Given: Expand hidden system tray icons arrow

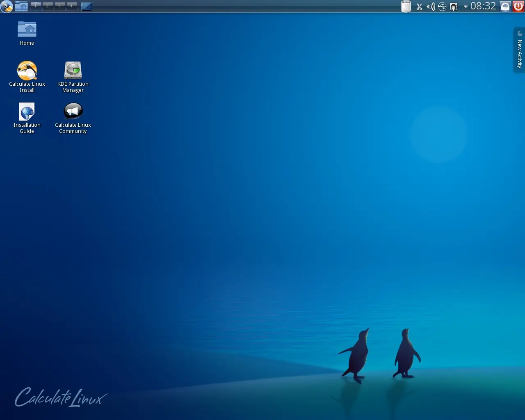Looking at the screenshot, I should (466, 7).
